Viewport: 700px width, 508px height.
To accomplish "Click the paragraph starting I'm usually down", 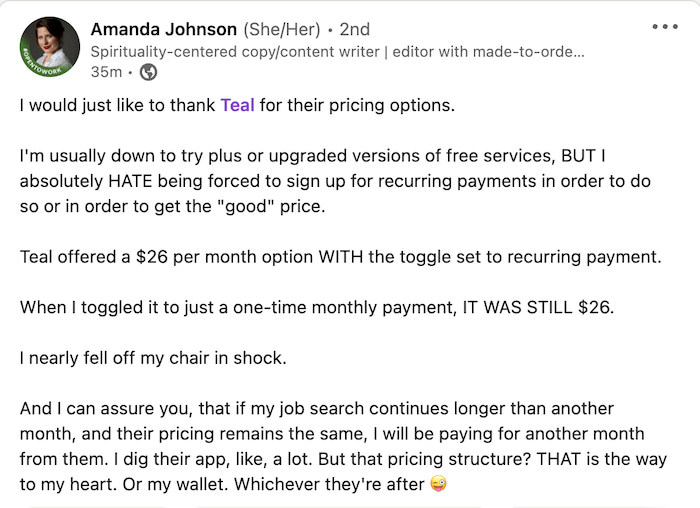I will (335, 181).
